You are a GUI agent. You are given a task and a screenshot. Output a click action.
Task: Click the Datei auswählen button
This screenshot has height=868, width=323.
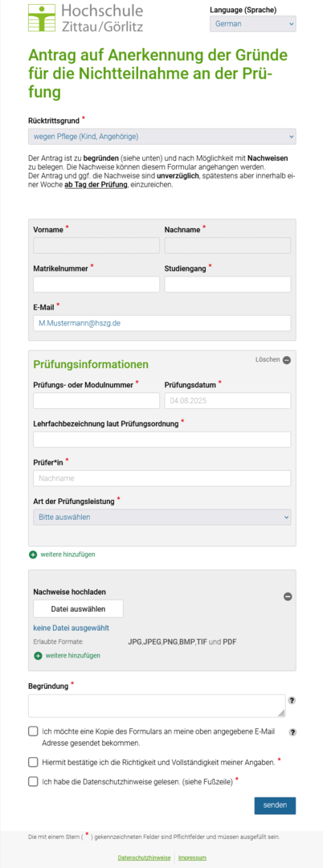point(78,609)
